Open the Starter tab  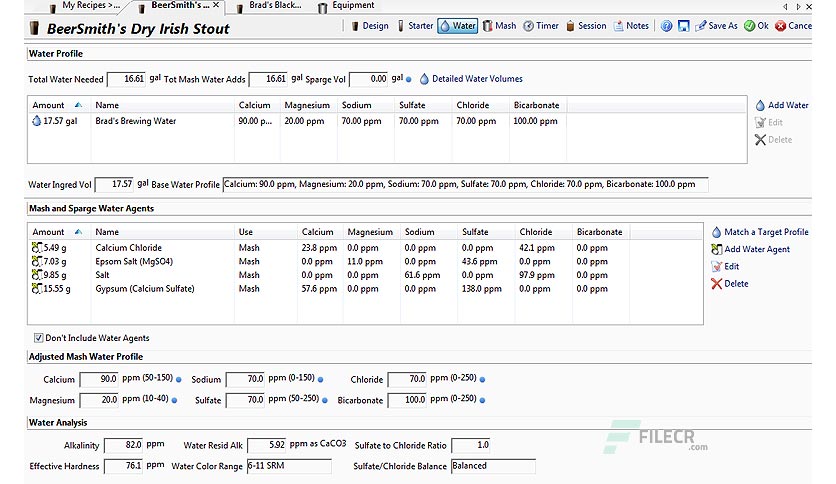pyautogui.click(x=415, y=26)
